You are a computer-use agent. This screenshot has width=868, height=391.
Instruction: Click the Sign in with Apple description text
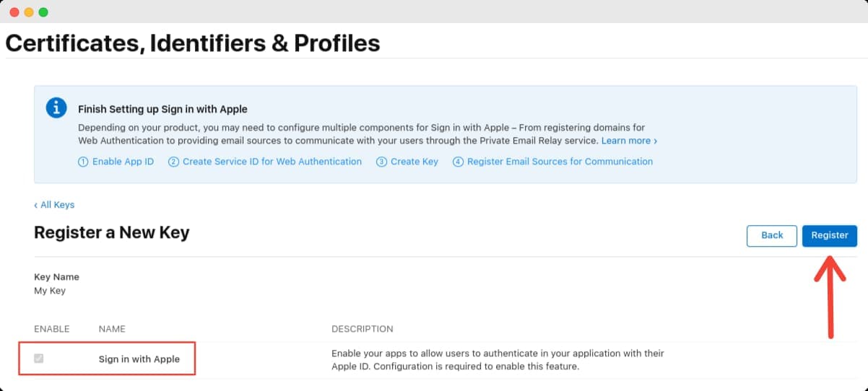[498, 360]
